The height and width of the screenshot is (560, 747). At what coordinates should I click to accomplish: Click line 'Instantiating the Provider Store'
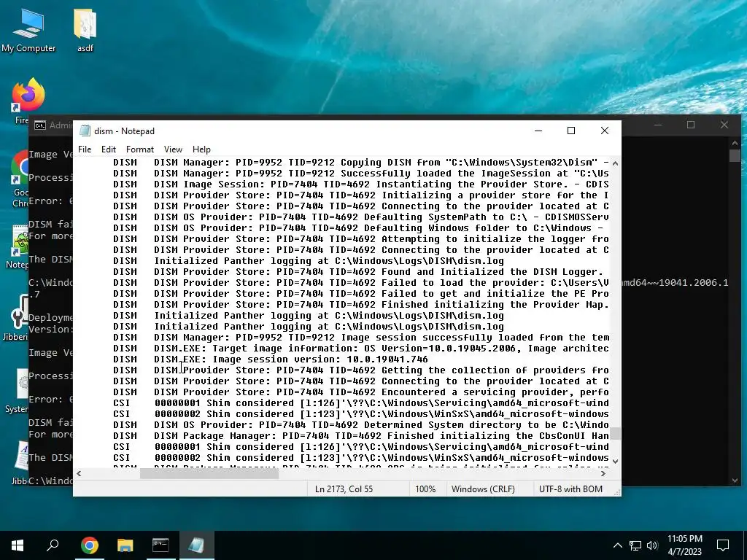tap(381, 184)
